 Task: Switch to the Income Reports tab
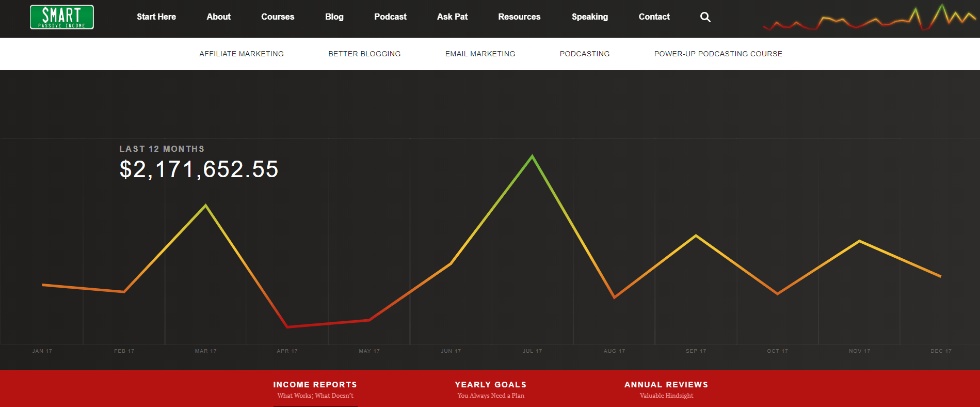click(x=315, y=389)
